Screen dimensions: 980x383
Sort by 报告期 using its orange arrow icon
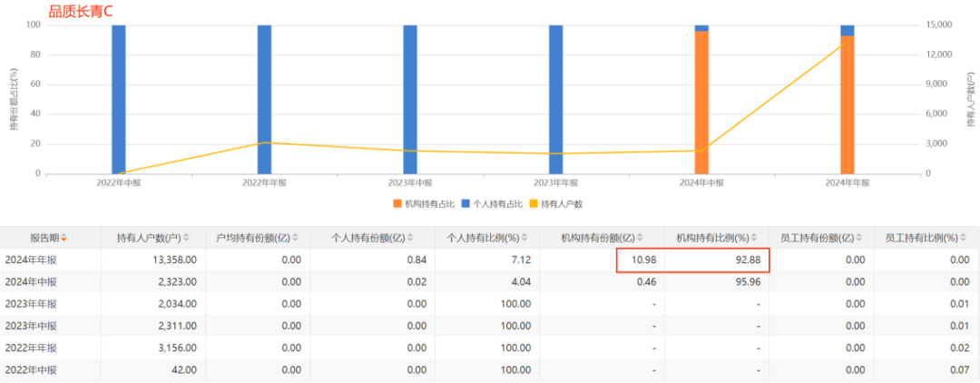coord(64,238)
